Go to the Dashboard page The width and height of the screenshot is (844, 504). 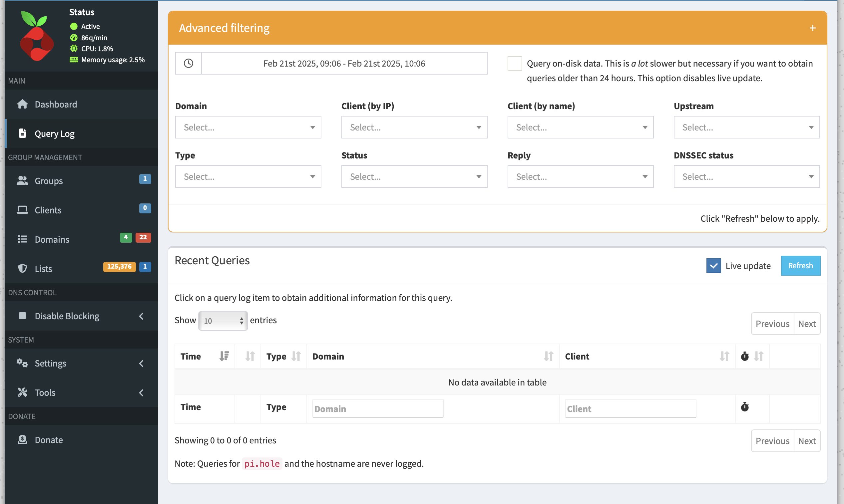(x=81, y=104)
